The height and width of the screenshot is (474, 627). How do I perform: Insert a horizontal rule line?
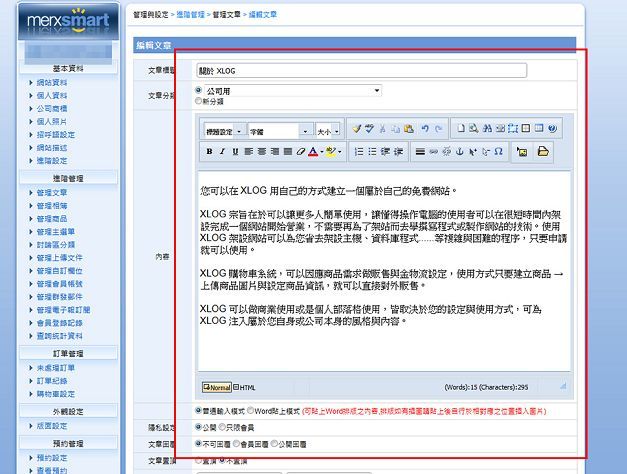(420, 152)
